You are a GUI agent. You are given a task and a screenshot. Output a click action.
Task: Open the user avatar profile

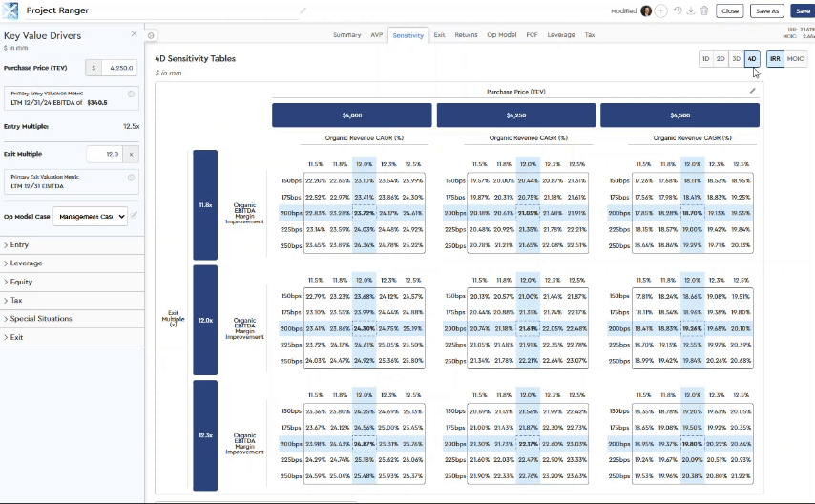click(646, 10)
